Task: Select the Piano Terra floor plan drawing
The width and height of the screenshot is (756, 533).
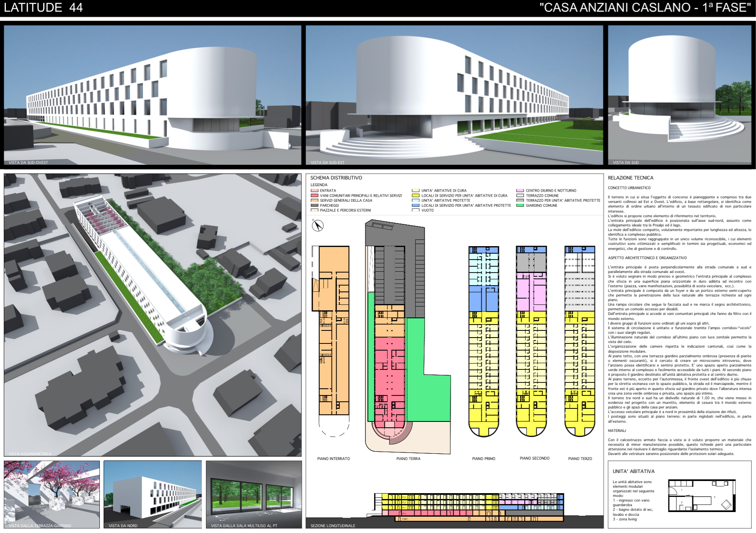Action: [x=408, y=337]
